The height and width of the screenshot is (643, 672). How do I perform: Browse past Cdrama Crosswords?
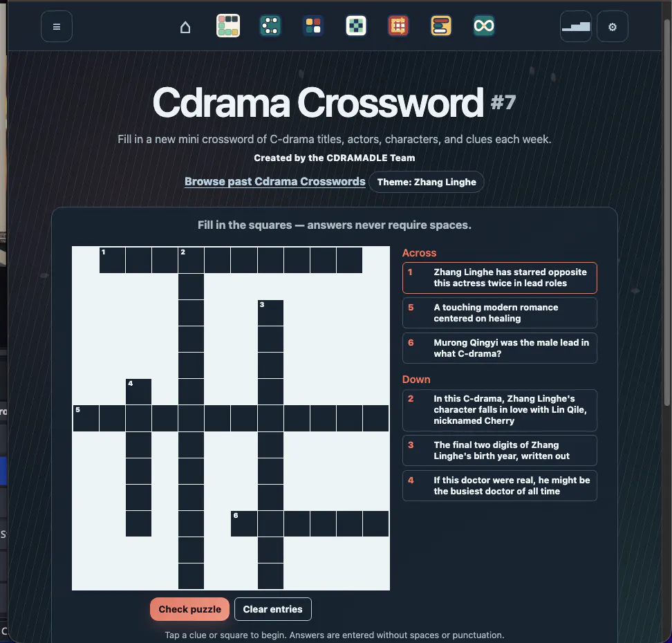tap(274, 182)
